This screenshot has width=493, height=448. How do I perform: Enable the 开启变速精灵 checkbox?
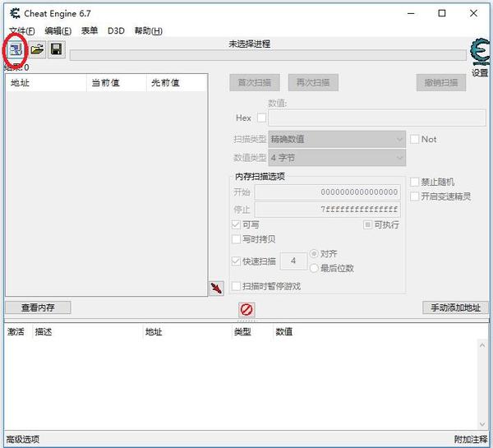(x=414, y=196)
